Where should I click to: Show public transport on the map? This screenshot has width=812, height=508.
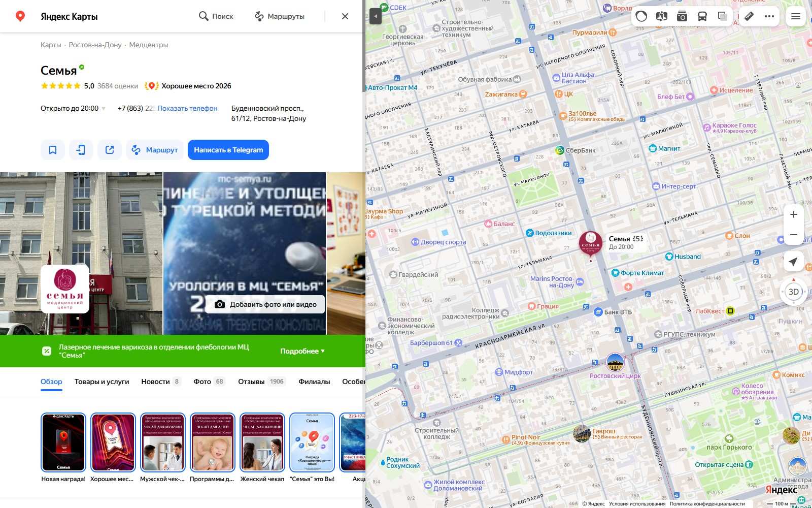click(x=702, y=16)
